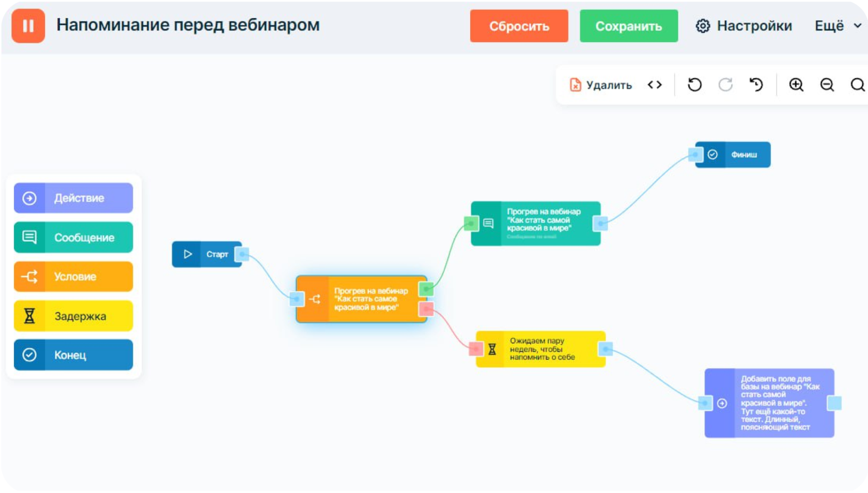Click the pause icon in the top-left header
Image resolution: width=868 pixels, height=493 pixels.
coord(28,26)
